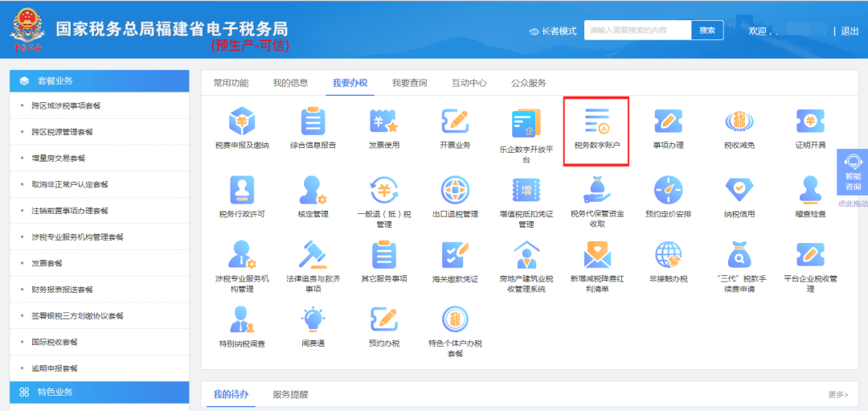868x411 pixels.
Task: Select the 发票使用 icon
Action: (383, 121)
